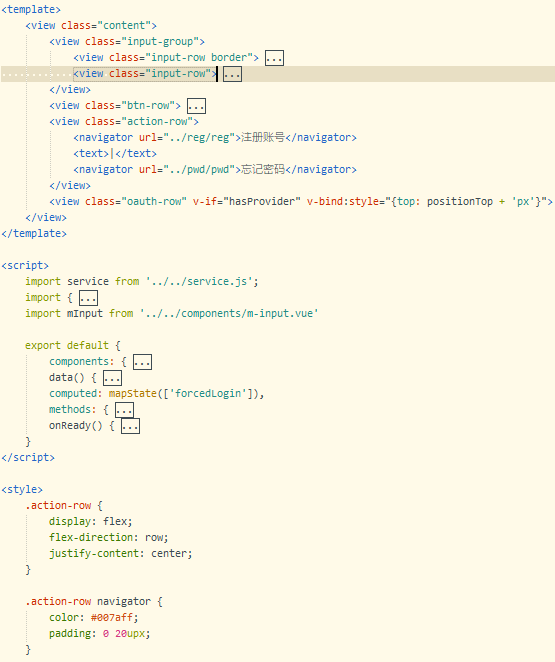Click the opening <script> tag
This screenshot has height=662, width=555.
click(x=25, y=266)
